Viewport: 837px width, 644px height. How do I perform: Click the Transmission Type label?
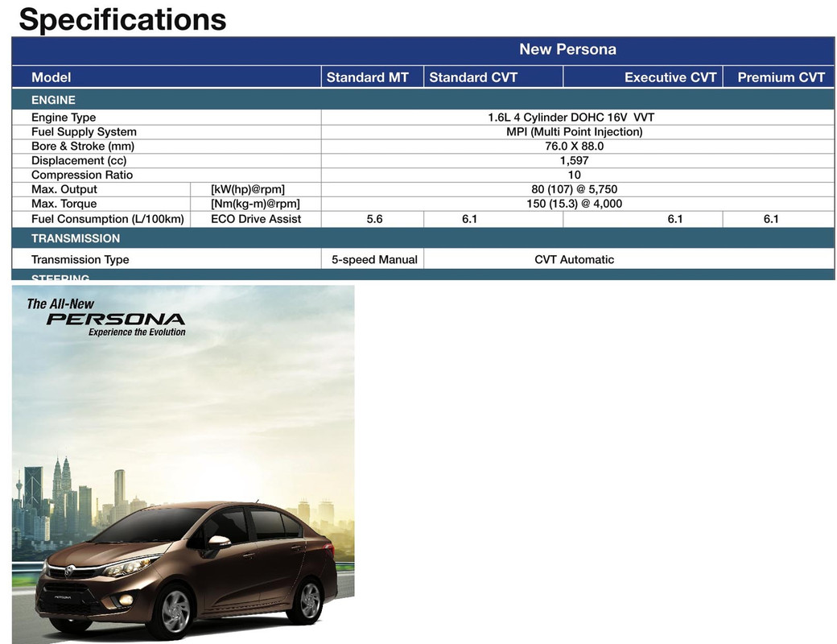click(x=80, y=259)
